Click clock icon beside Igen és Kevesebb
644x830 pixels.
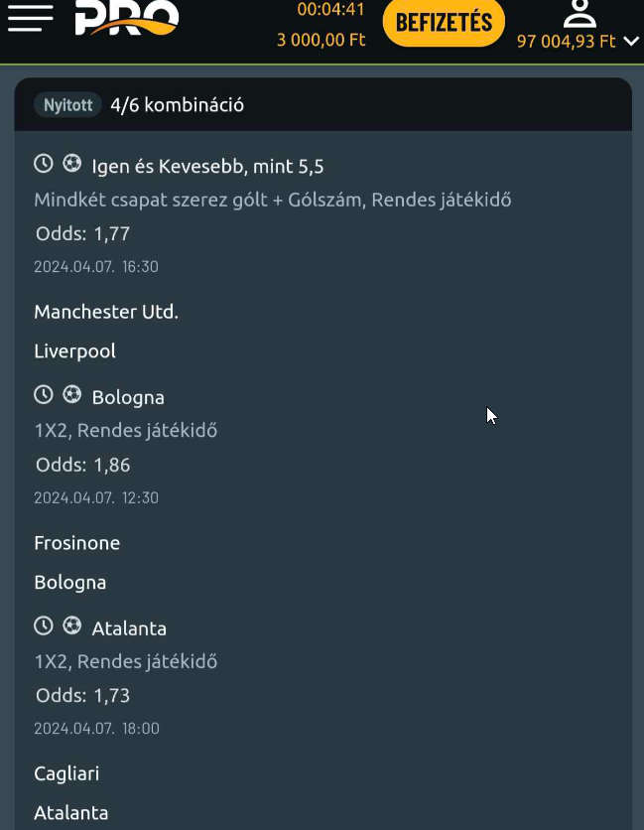[x=44, y=164]
